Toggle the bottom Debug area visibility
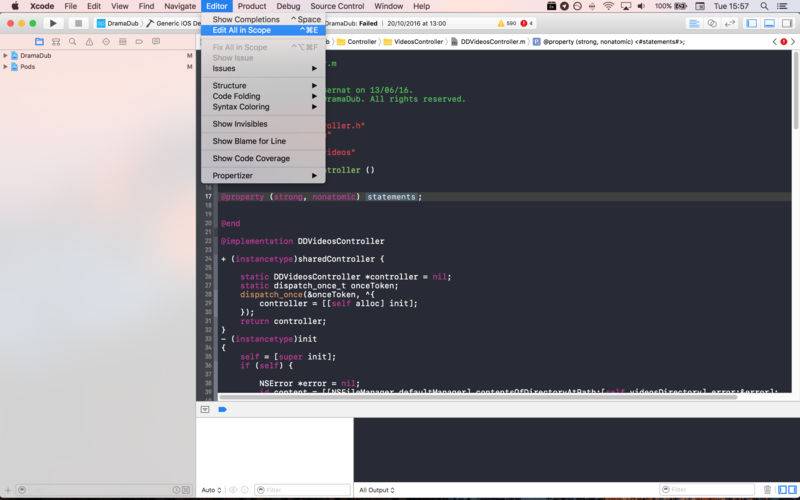The width and height of the screenshot is (800, 500). (x=769, y=23)
